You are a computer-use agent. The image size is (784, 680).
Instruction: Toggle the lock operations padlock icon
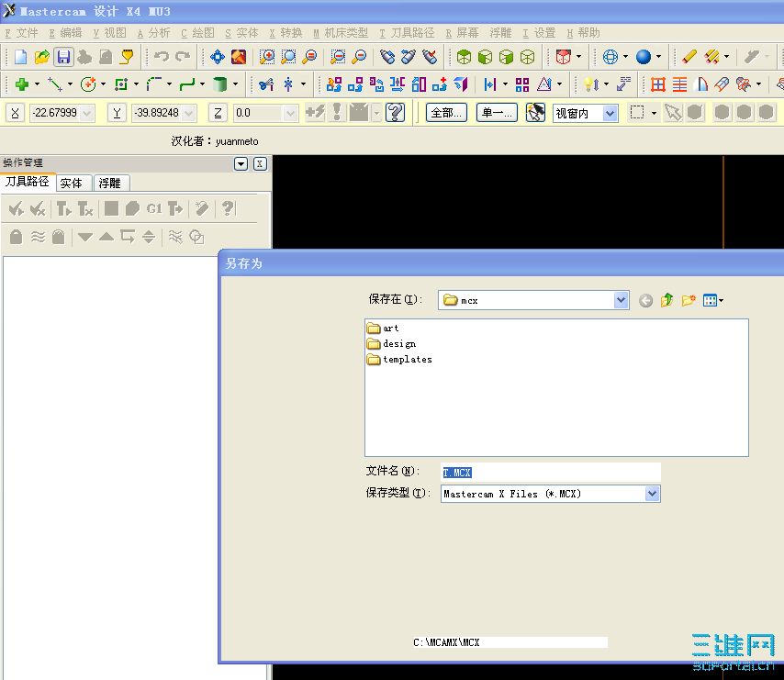tap(16, 237)
